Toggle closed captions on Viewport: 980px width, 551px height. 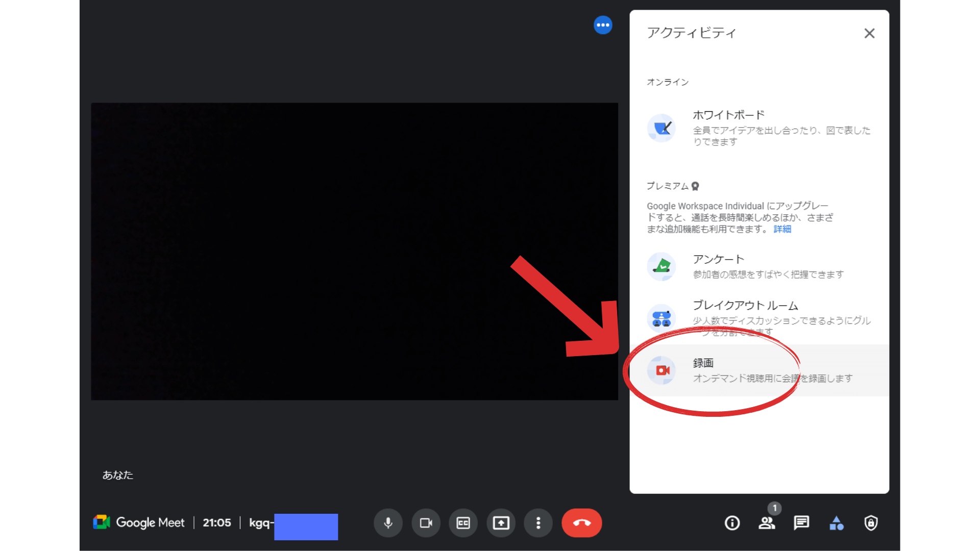coord(463,523)
